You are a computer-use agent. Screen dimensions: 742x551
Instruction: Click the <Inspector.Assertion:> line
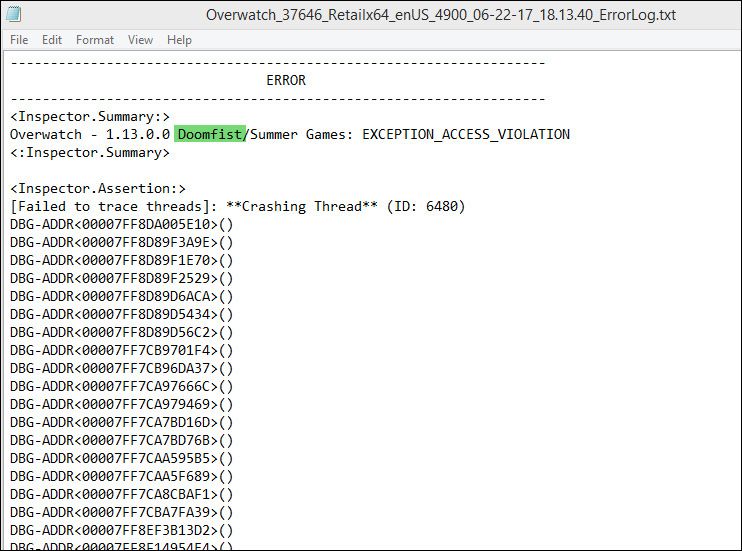click(98, 188)
